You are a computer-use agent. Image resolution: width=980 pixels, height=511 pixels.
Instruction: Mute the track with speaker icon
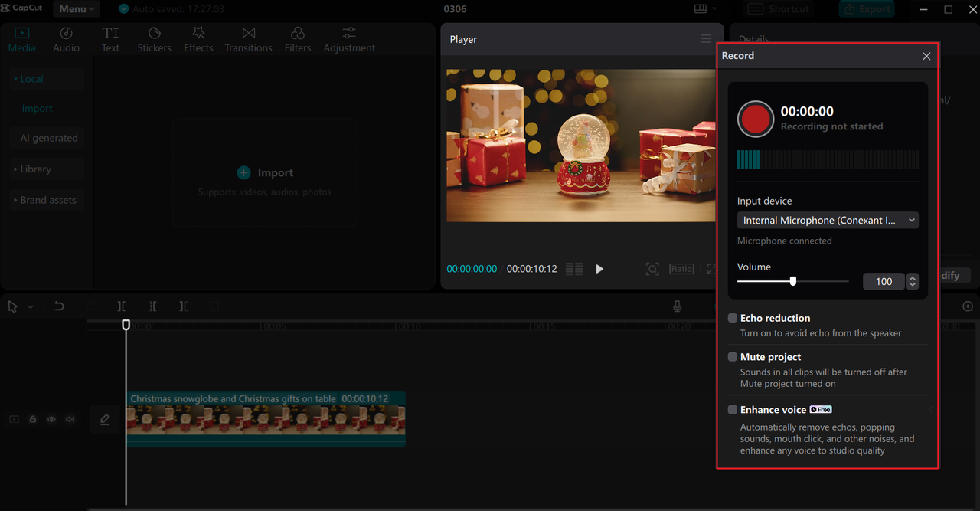[x=70, y=419]
